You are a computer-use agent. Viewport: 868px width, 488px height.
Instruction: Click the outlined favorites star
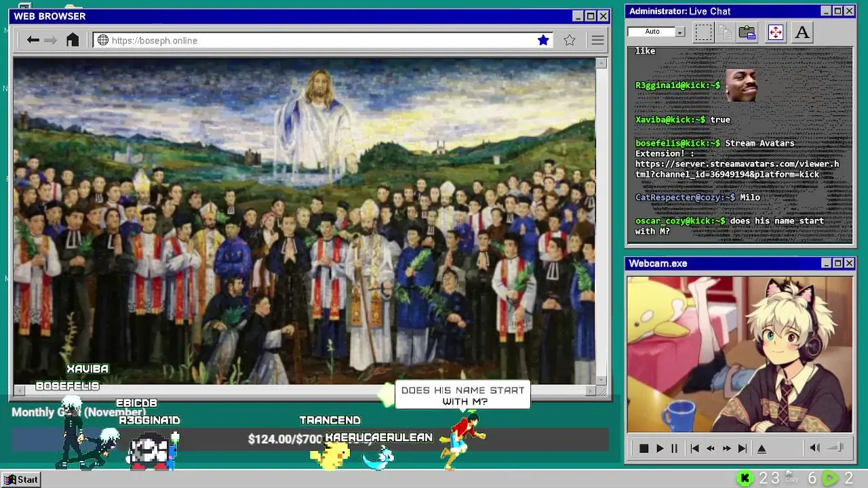(x=570, y=40)
